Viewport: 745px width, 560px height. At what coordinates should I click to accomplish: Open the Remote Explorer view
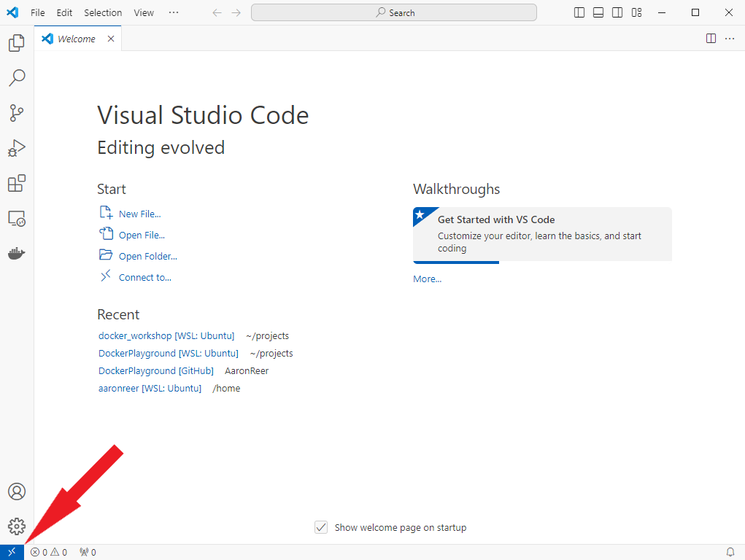[x=16, y=218]
